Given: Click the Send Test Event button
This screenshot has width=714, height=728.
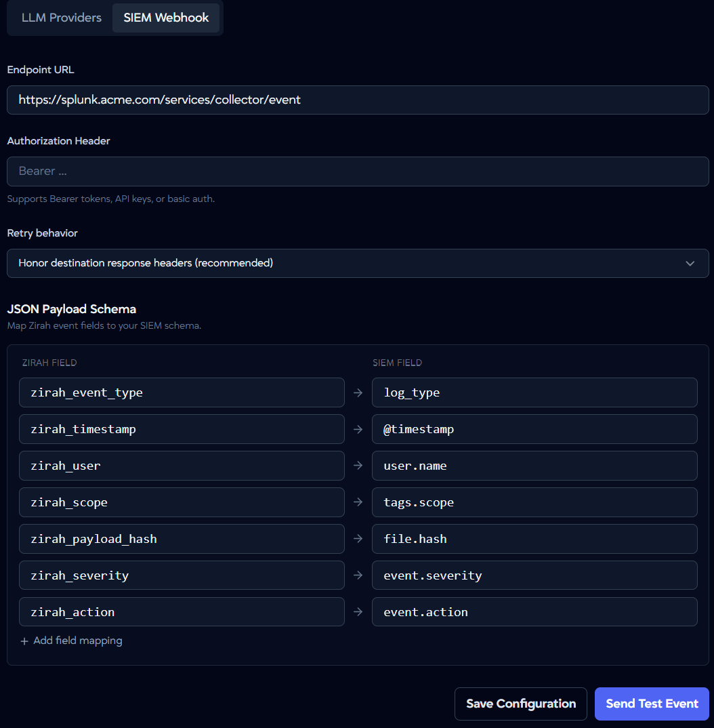Looking at the screenshot, I should [x=652, y=704].
